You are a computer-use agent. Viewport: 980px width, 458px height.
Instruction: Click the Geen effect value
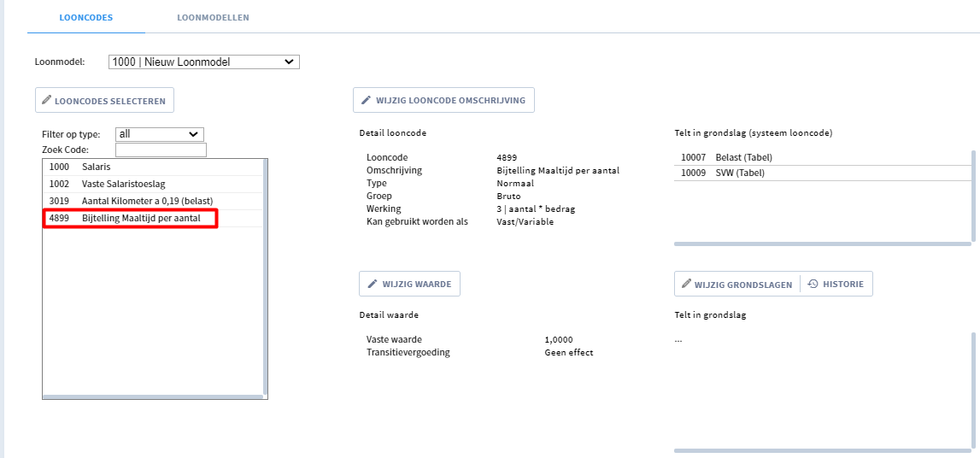(569, 352)
